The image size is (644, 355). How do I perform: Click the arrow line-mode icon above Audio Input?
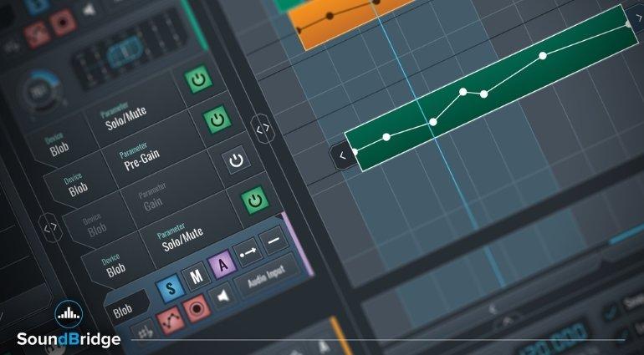coord(248,252)
